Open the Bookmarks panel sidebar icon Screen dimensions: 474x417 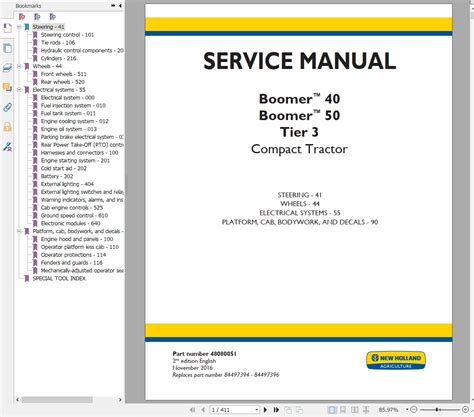[x=7, y=28]
